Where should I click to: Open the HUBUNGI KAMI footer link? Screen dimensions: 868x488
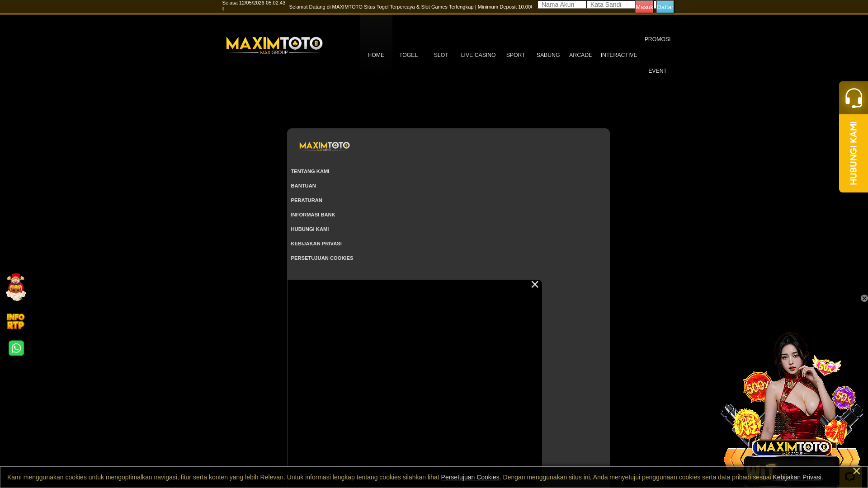coord(310,229)
